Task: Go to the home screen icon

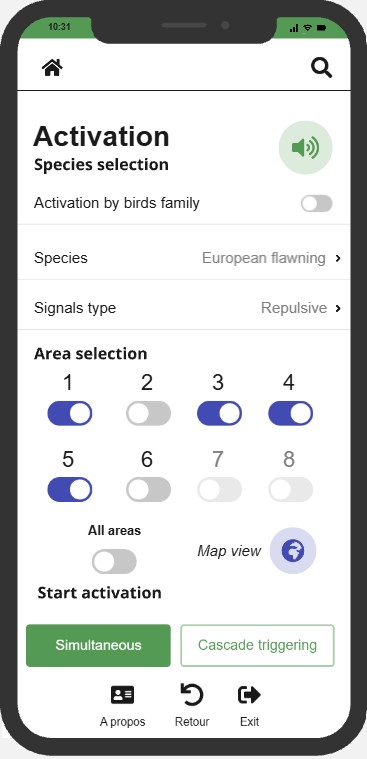Action: (52, 67)
